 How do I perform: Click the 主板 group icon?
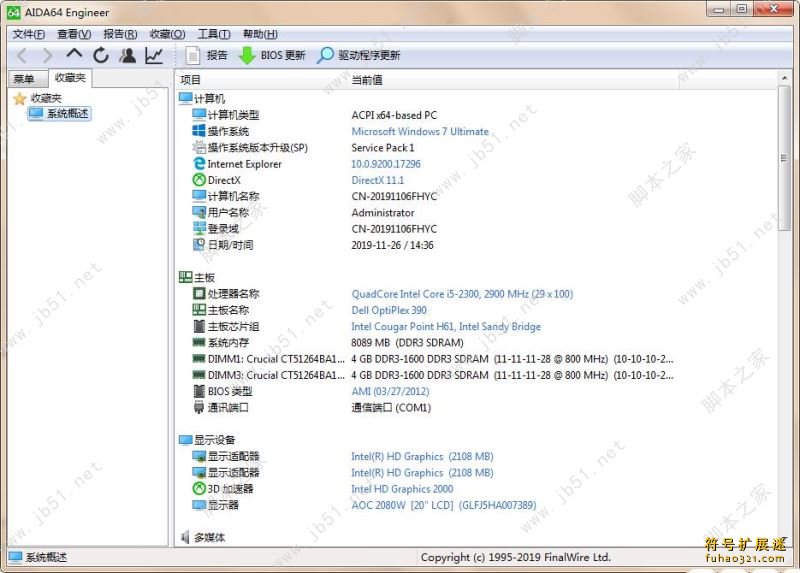point(185,277)
